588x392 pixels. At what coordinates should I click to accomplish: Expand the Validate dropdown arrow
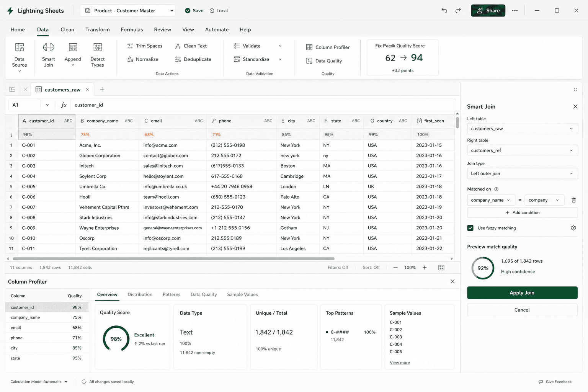(x=280, y=46)
